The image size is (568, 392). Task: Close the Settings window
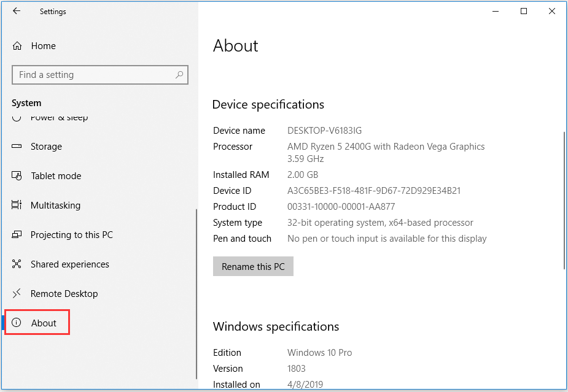pyautogui.click(x=551, y=11)
